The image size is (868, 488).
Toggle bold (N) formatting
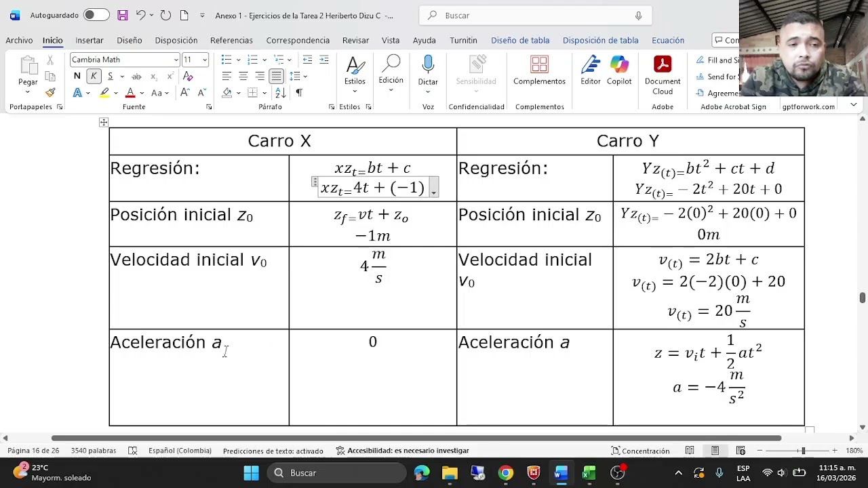tap(77, 76)
